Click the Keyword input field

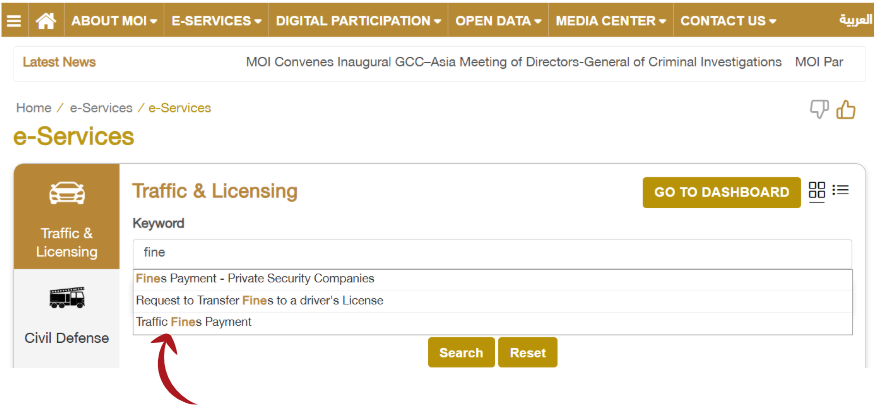coord(492,253)
